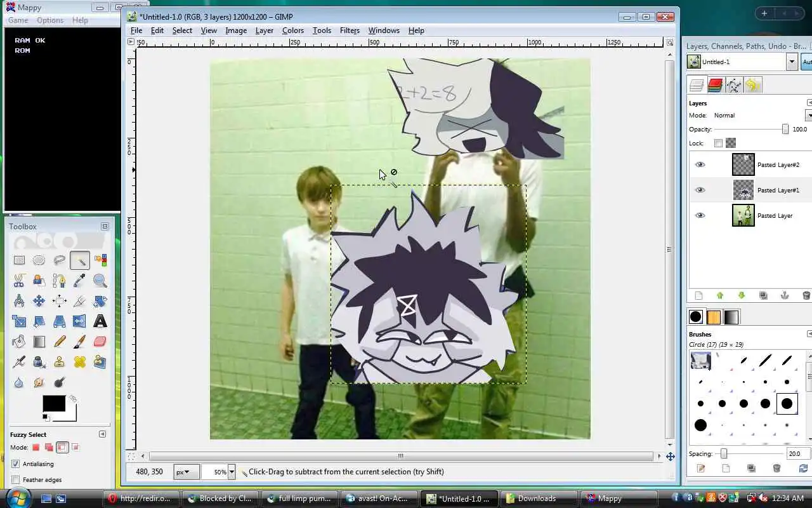812x508 pixels.
Task: Open the Layer menu
Action: coord(265,30)
